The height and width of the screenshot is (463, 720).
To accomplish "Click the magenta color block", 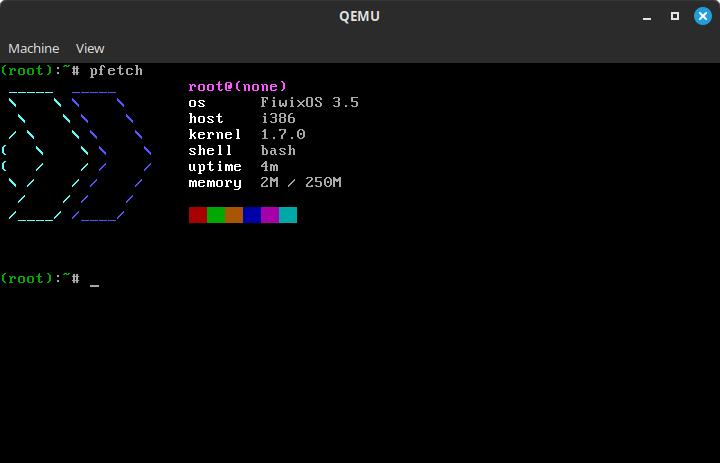I will coord(270,215).
